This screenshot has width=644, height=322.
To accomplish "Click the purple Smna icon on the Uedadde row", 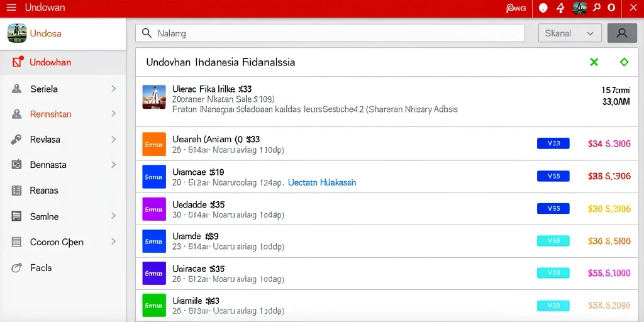I will (x=154, y=209).
